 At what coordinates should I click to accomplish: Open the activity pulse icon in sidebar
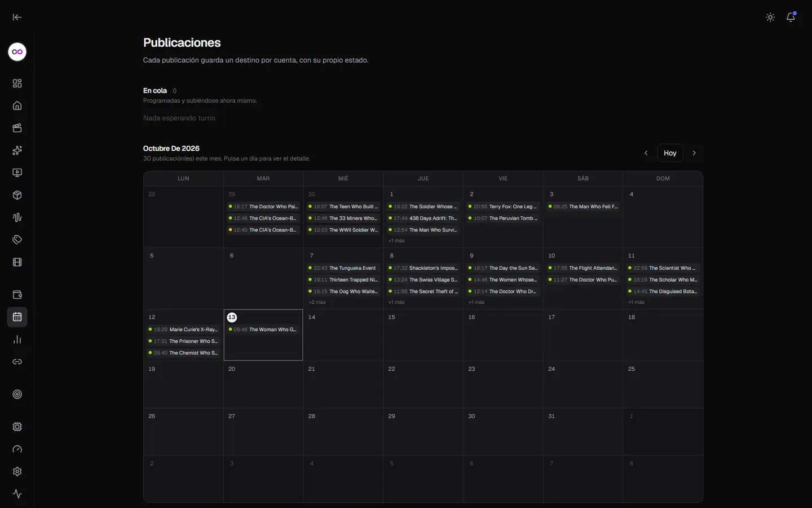[17, 494]
